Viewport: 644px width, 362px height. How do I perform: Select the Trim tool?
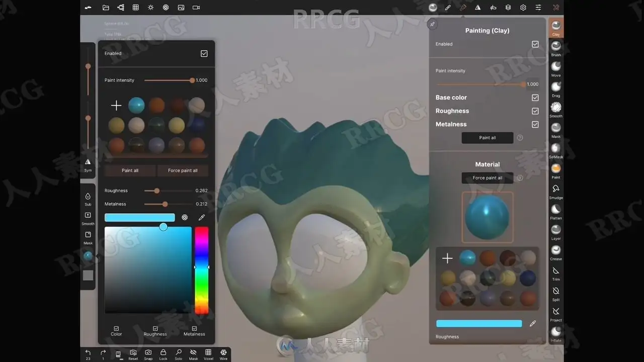point(556,273)
